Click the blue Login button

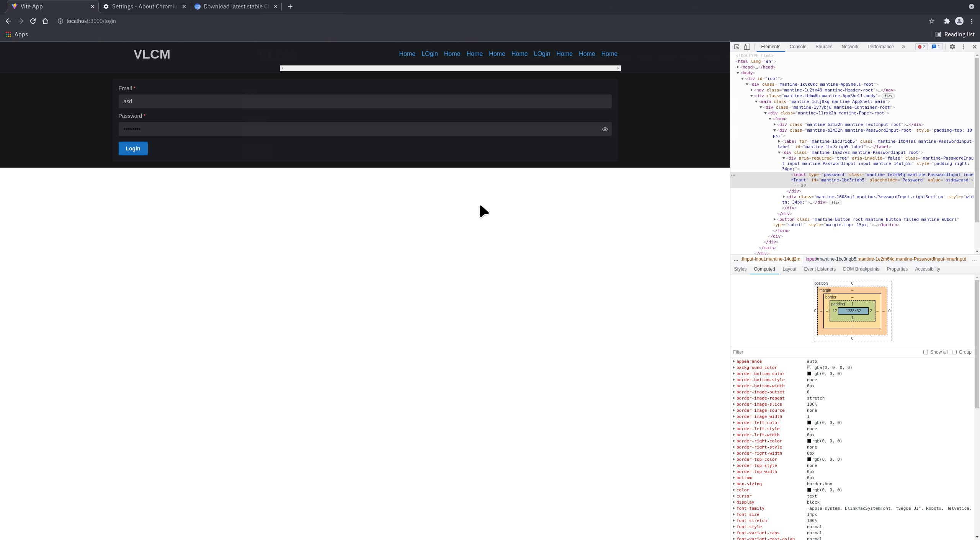tap(133, 148)
